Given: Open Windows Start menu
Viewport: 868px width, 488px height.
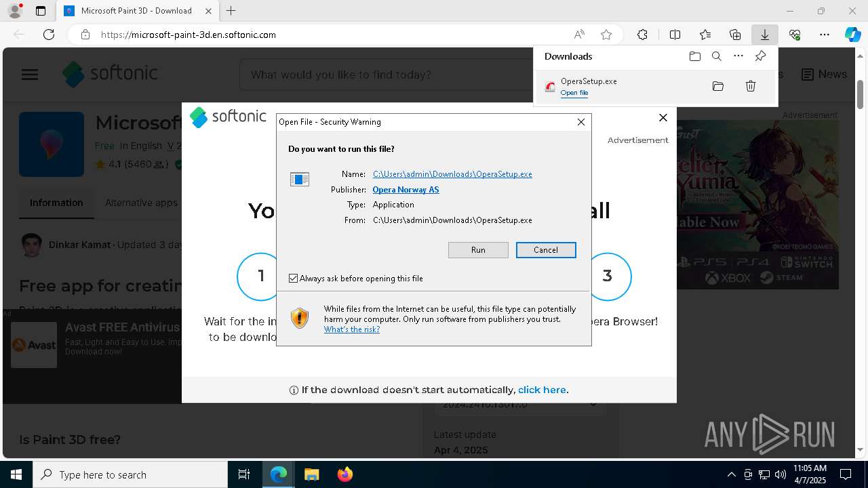Looking at the screenshot, I should click(x=16, y=474).
